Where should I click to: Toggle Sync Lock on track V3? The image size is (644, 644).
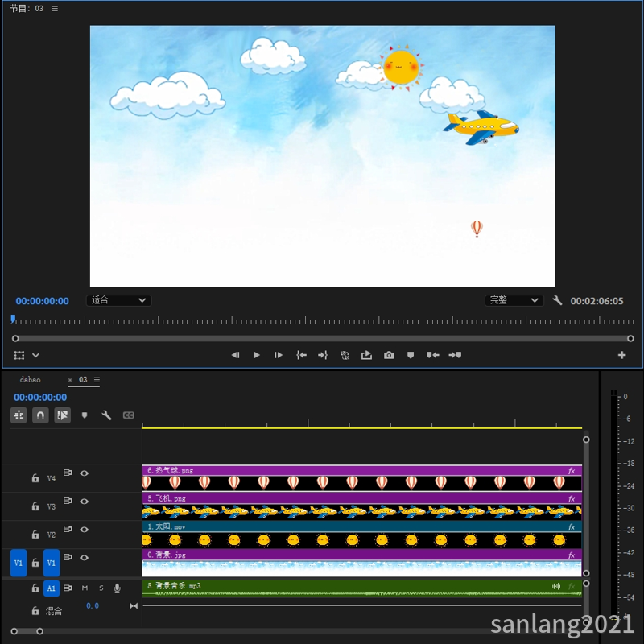(68, 501)
